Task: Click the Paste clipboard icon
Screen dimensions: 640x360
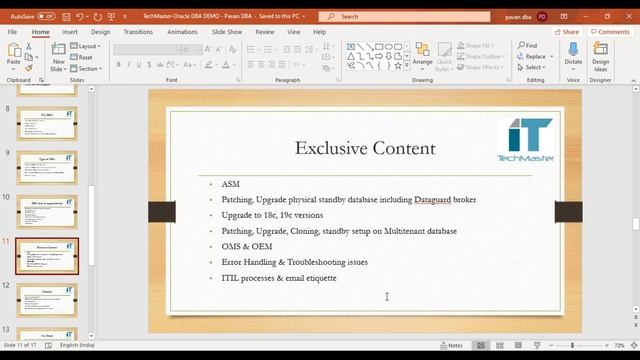Action: pos(14,50)
